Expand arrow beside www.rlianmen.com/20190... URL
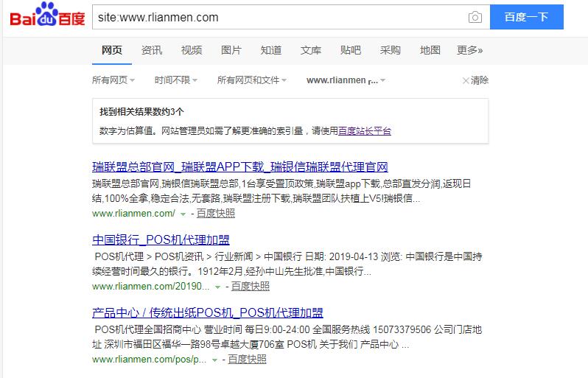 click(x=217, y=287)
